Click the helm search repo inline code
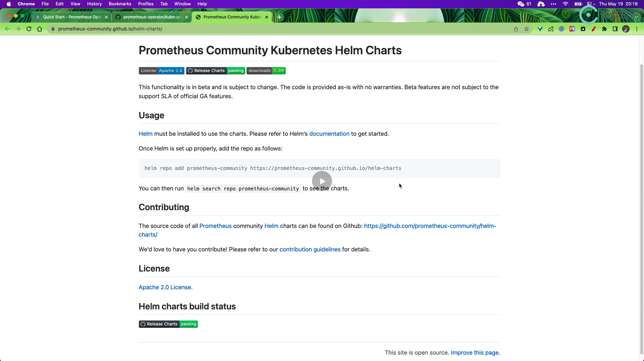 [243, 189]
